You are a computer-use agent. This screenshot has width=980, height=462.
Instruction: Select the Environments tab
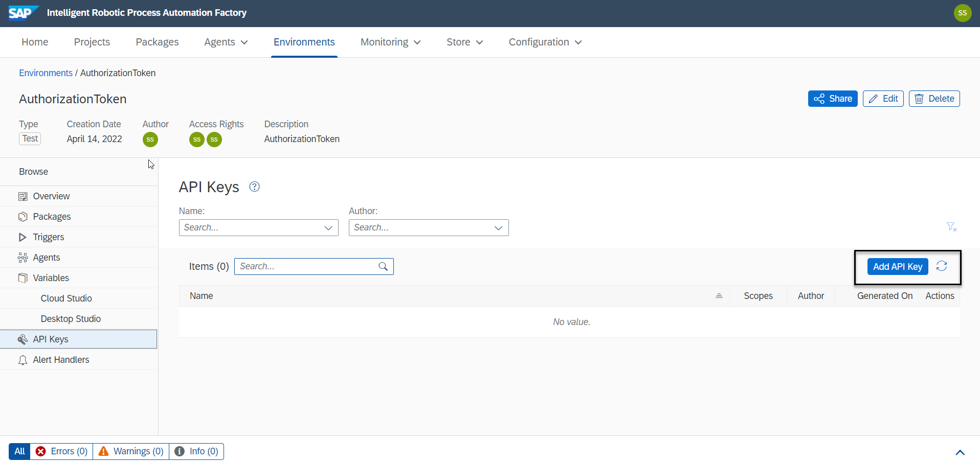coord(304,42)
